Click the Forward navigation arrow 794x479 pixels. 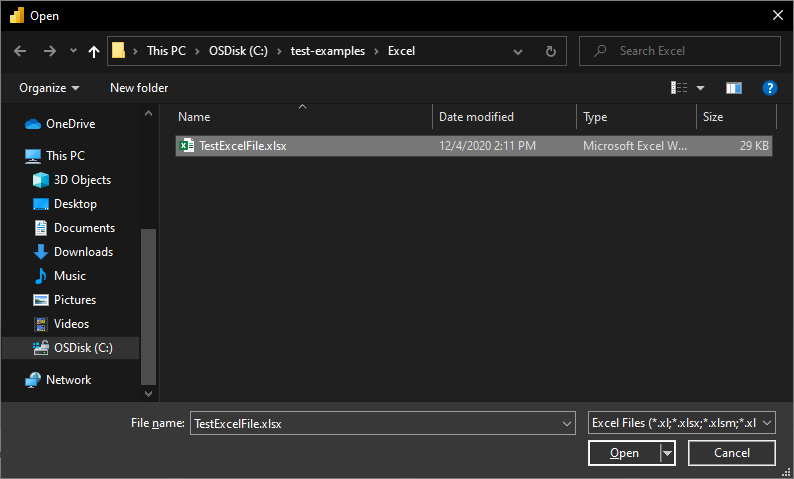point(50,51)
